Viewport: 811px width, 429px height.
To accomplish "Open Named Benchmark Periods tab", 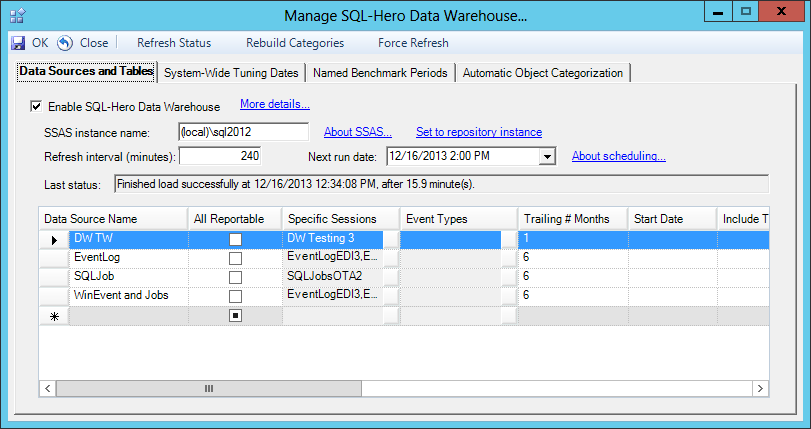I will click(380, 73).
